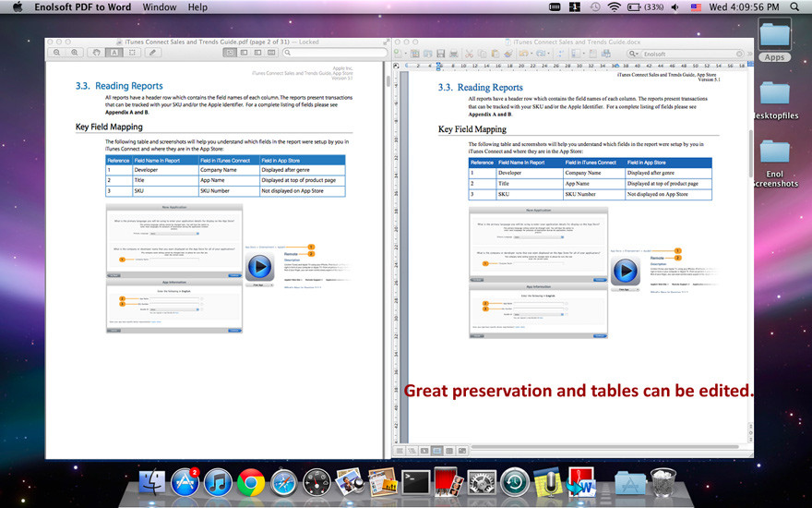
Task: Open Enolsoft PDF to Word Dock icon
Action: click(581, 481)
